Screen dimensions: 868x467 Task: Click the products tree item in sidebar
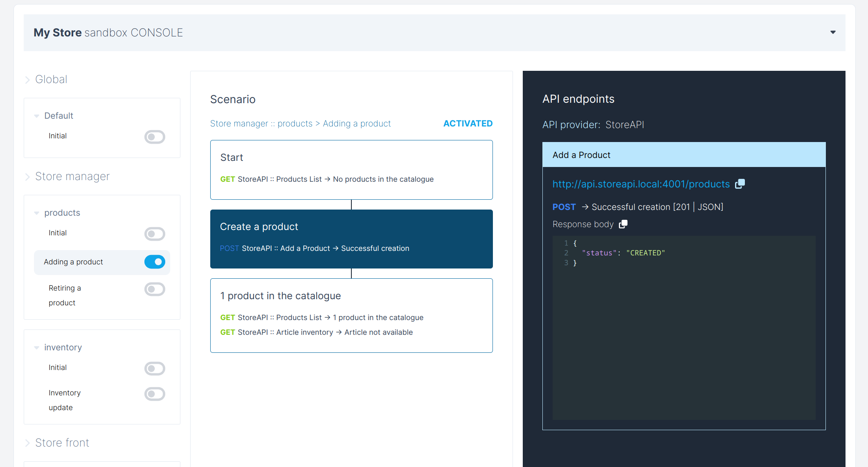click(63, 213)
